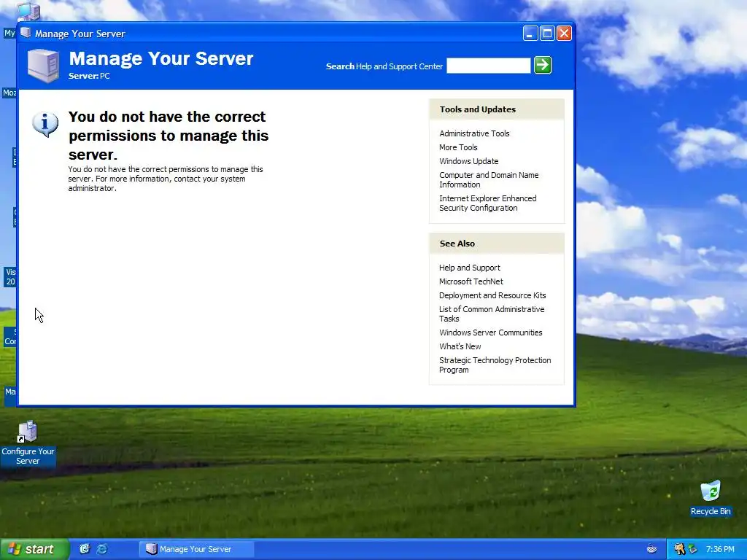Click the 7:36 PM clock
Screen dimensions: 747x560
pyautogui.click(x=720, y=549)
